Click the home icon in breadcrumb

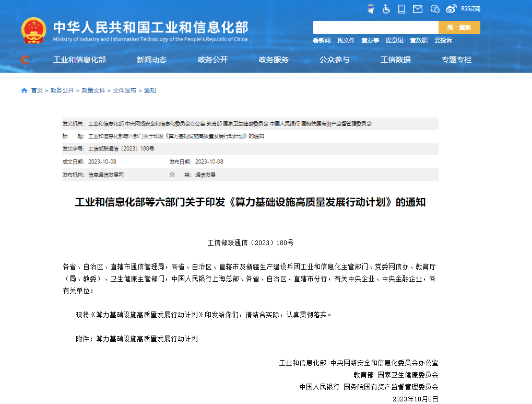[x=24, y=90]
